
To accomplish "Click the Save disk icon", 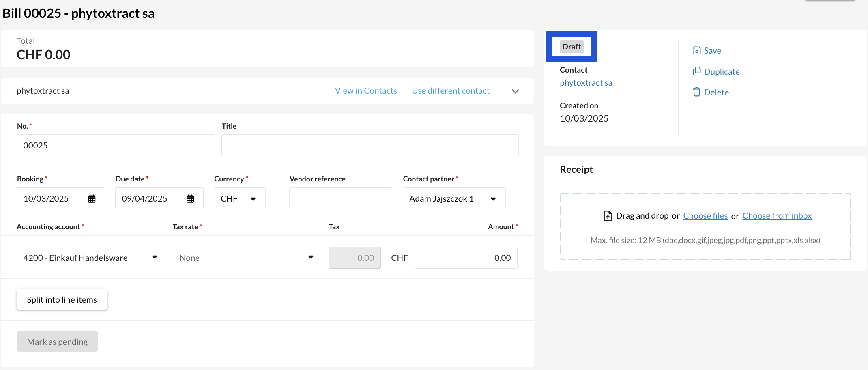I will [x=696, y=50].
